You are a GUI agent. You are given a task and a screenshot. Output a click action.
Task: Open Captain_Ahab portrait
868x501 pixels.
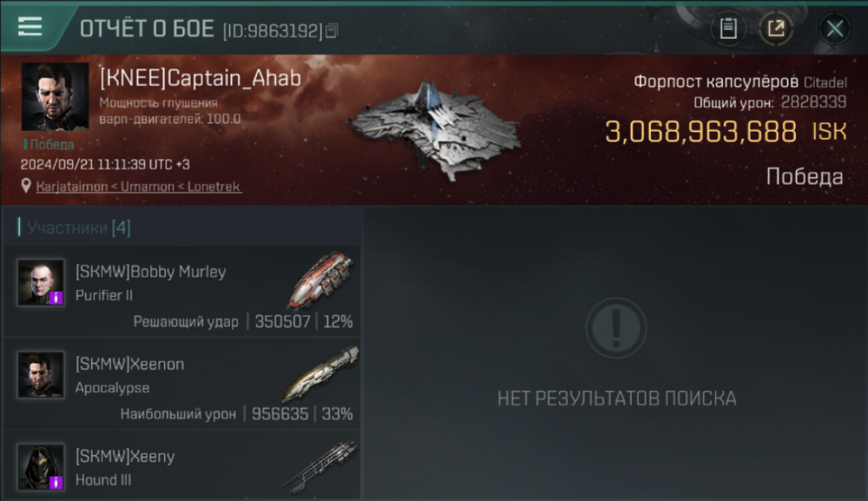tap(55, 97)
